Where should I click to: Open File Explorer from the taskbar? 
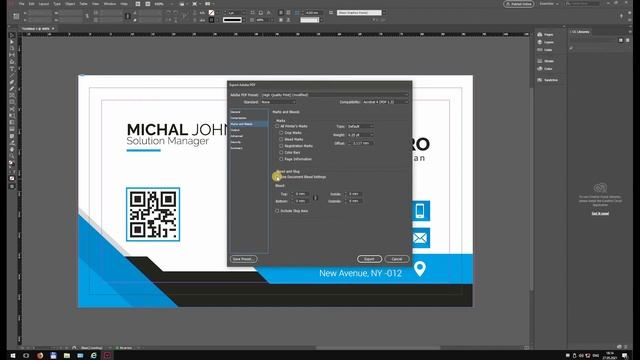point(67,356)
